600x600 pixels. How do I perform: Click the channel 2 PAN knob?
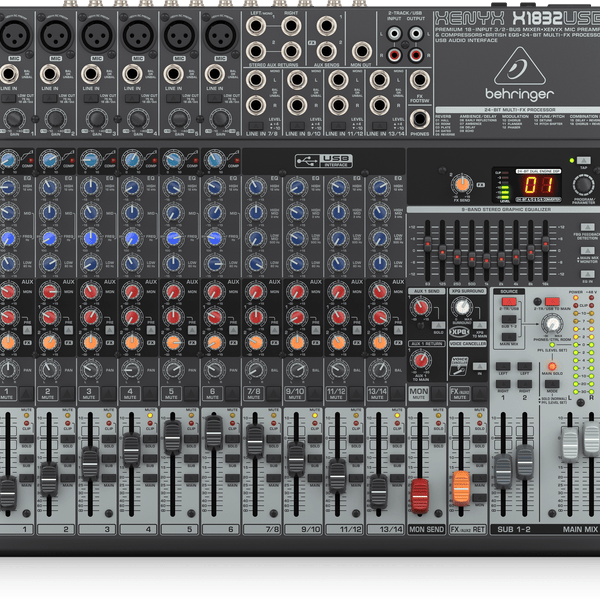point(50,369)
